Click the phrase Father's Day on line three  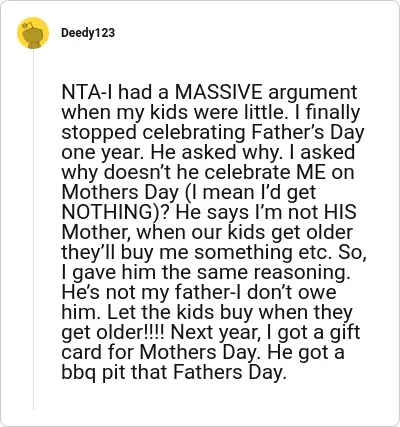tap(307, 132)
